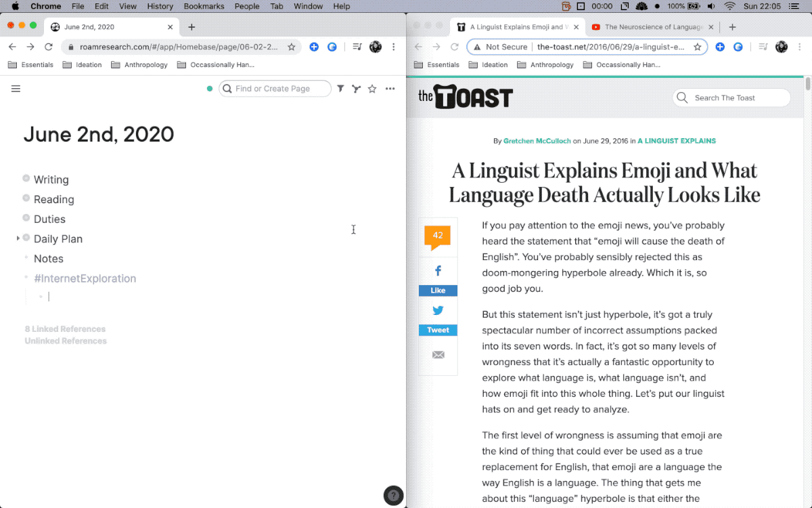Open the 42 comments bubble
The image size is (812, 508).
click(438, 237)
